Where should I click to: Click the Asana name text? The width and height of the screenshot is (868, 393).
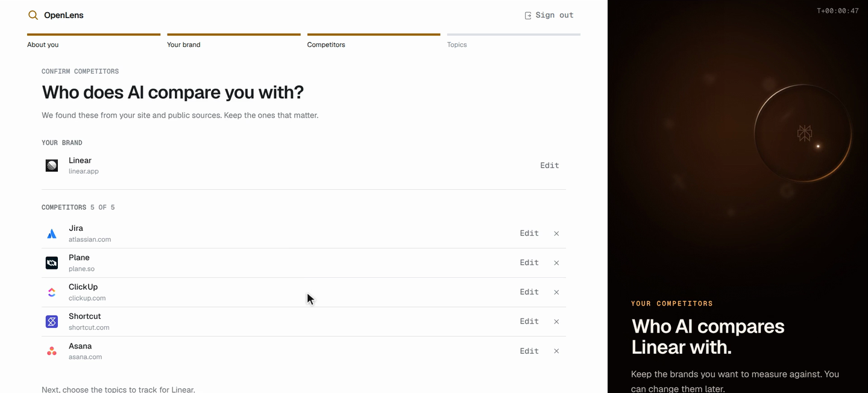point(80,346)
